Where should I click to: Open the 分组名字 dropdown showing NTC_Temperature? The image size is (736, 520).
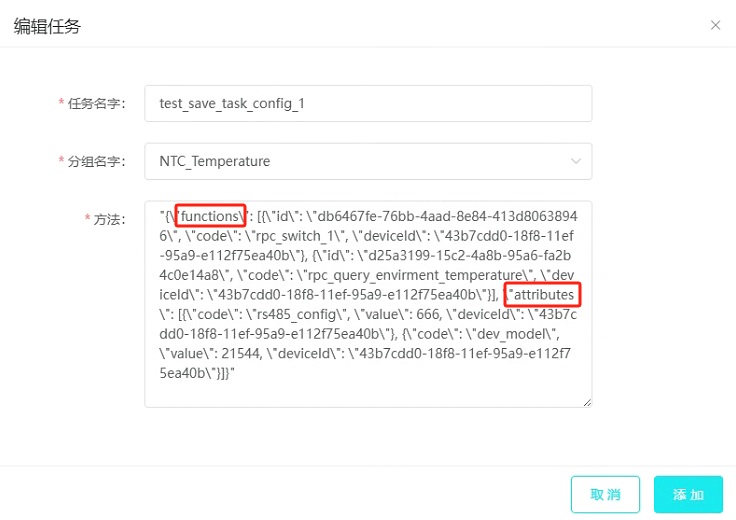368,161
